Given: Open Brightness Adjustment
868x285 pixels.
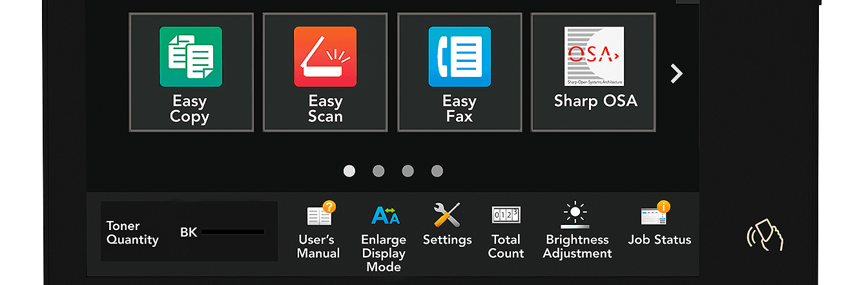Looking at the screenshot, I should (577, 231).
